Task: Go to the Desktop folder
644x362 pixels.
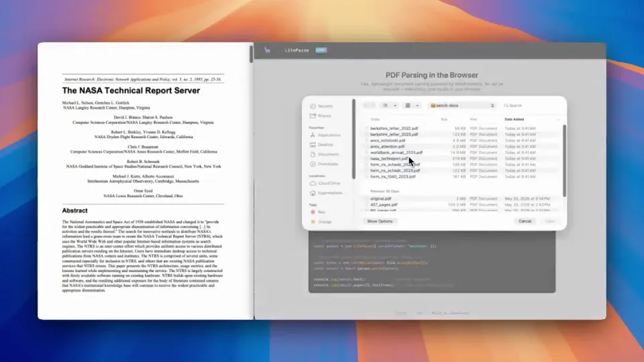Action: click(x=321, y=145)
